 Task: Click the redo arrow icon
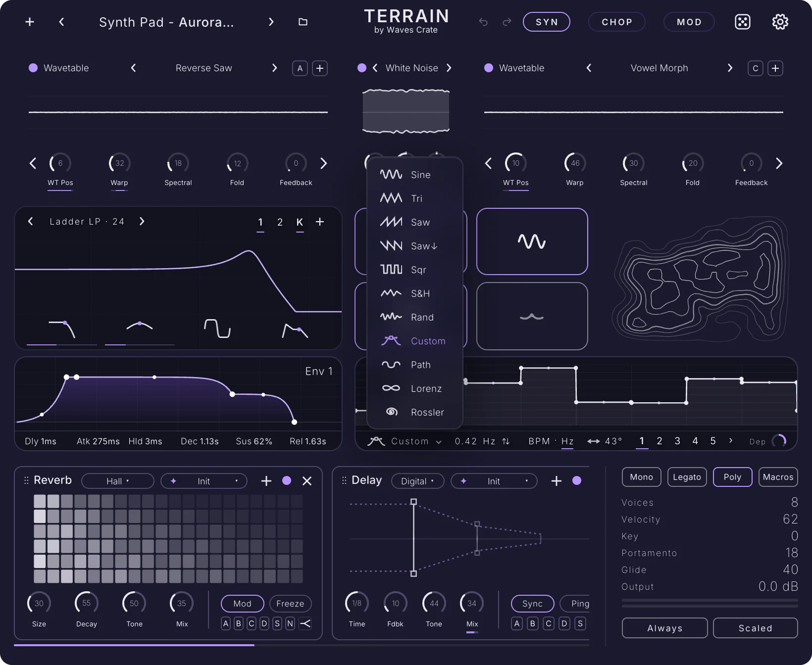tap(507, 22)
